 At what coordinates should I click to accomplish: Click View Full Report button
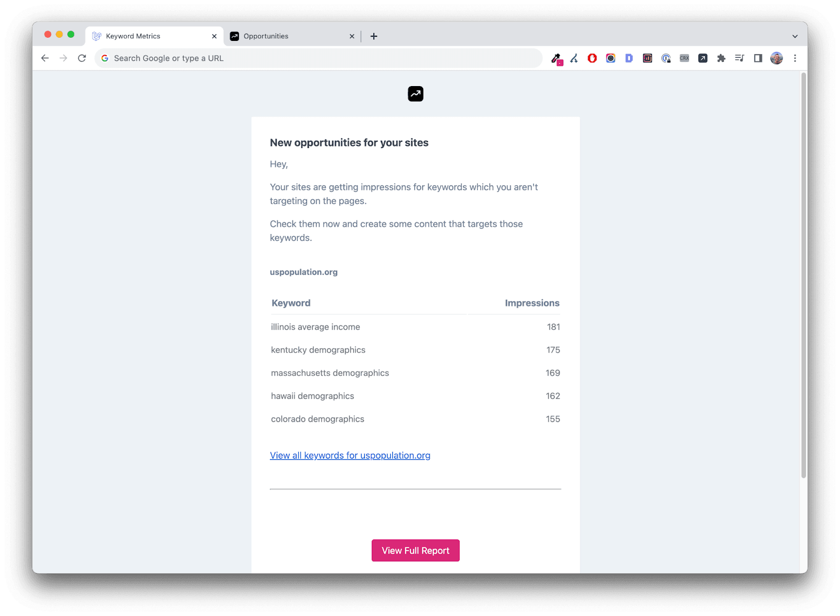click(415, 550)
